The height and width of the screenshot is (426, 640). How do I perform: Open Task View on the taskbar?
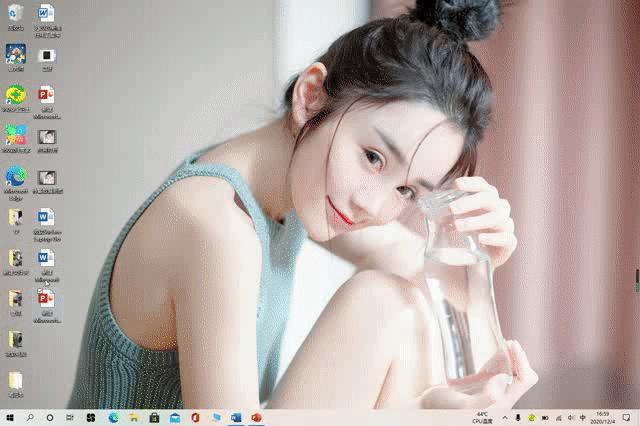pos(70,417)
